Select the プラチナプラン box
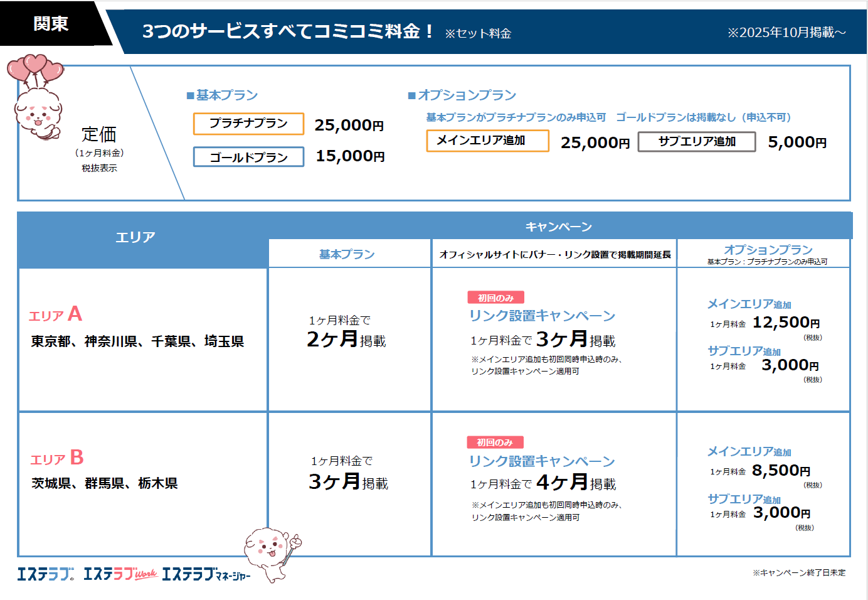 (x=248, y=124)
